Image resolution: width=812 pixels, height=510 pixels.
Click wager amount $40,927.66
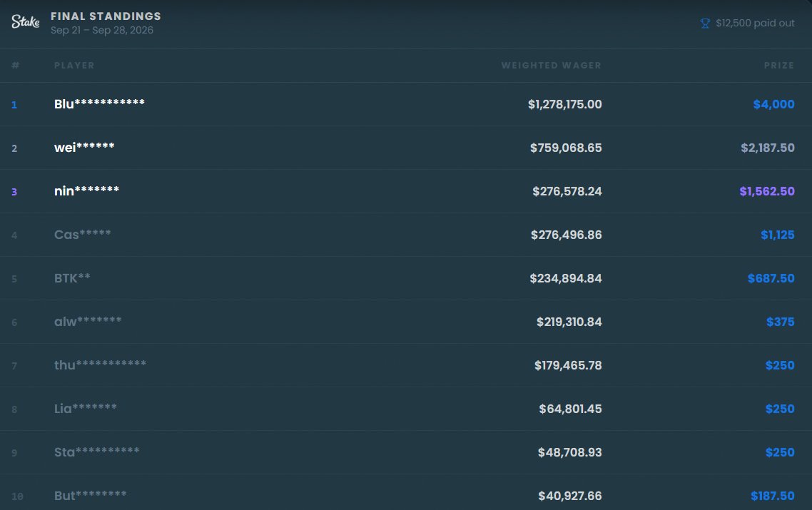[569, 496]
